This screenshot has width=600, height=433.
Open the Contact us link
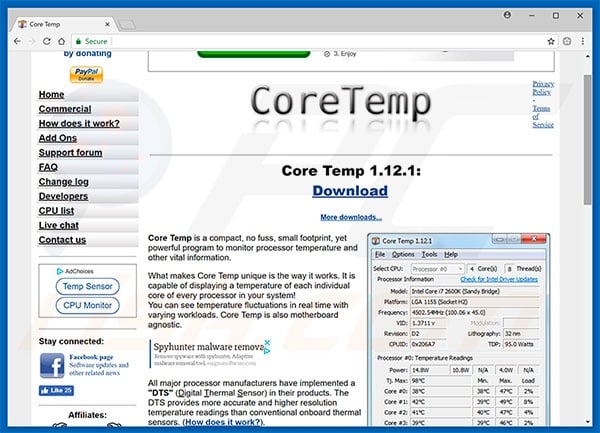62,240
